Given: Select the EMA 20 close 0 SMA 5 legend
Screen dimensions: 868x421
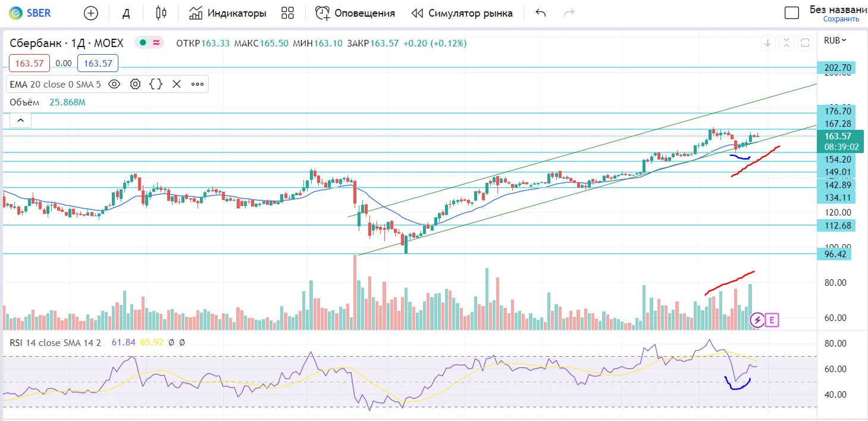Looking at the screenshot, I should point(55,85).
